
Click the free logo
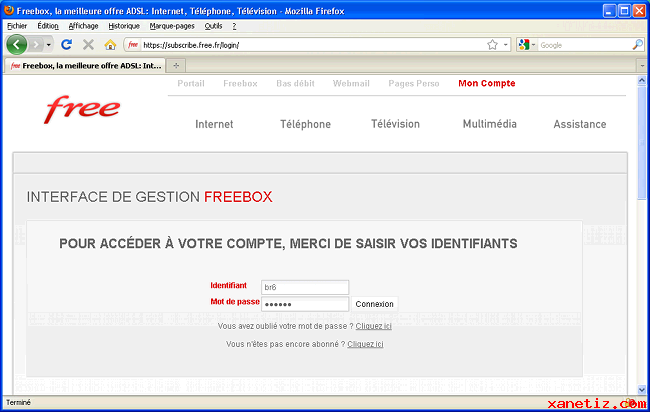(x=82, y=109)
